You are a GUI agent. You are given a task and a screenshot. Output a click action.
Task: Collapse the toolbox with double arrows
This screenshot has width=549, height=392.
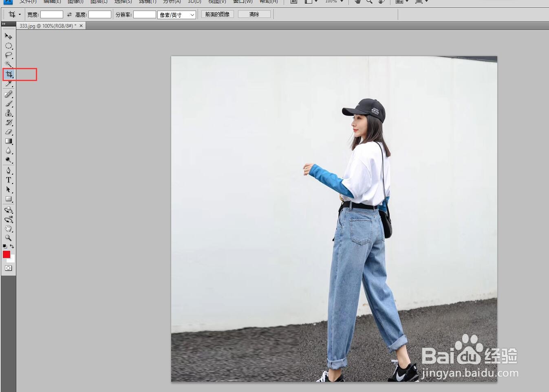4,24
